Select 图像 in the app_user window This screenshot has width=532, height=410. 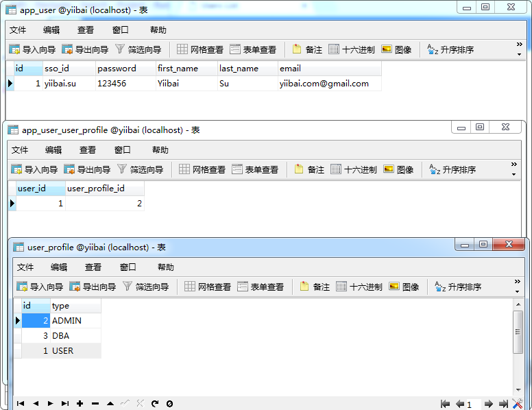(x=397, y=49)
